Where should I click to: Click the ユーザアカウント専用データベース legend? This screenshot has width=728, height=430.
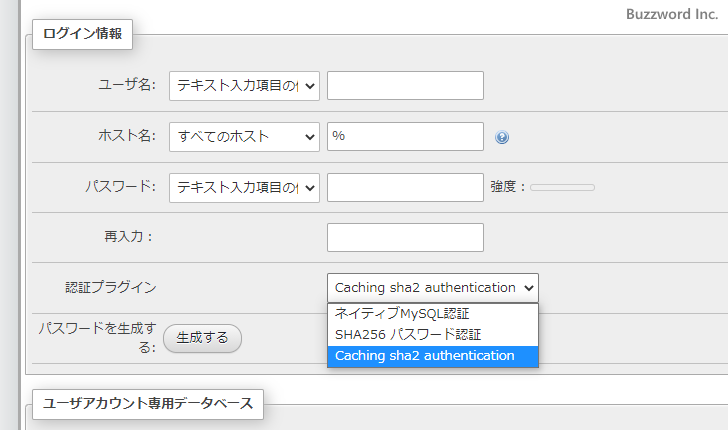(x=148, y=404)
